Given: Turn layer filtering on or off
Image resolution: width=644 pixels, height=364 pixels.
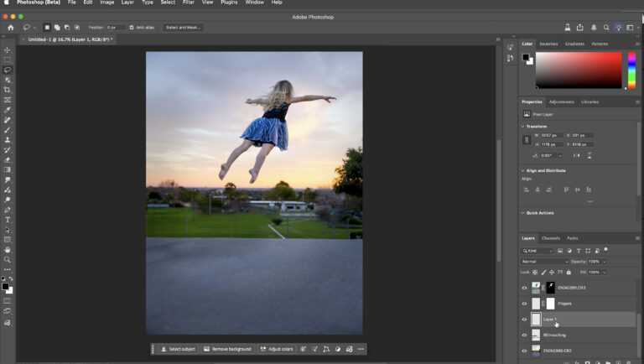Looking at the screenshot, I should (605, 250).
